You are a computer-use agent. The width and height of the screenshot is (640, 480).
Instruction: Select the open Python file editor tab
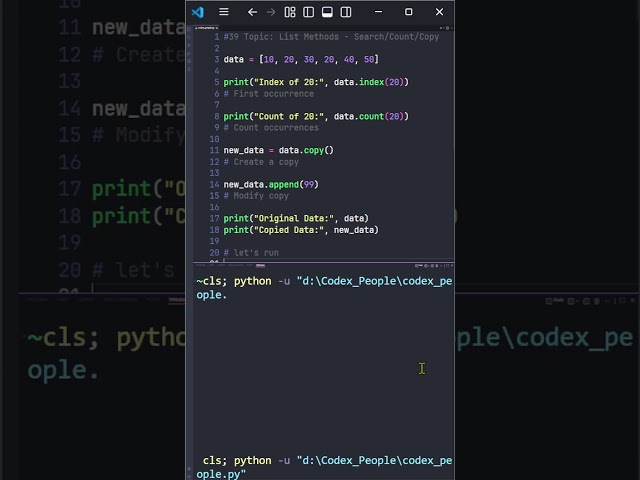point(206,28)
